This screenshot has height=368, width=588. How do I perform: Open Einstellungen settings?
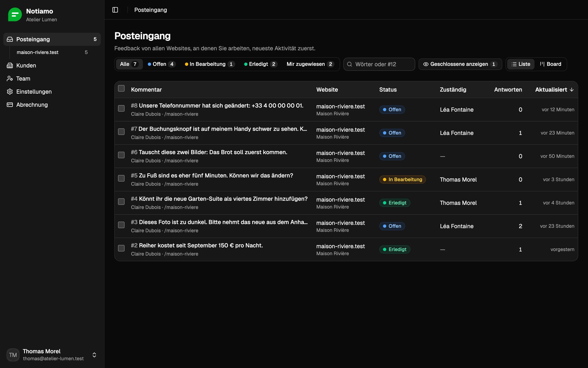coord(52,92)
